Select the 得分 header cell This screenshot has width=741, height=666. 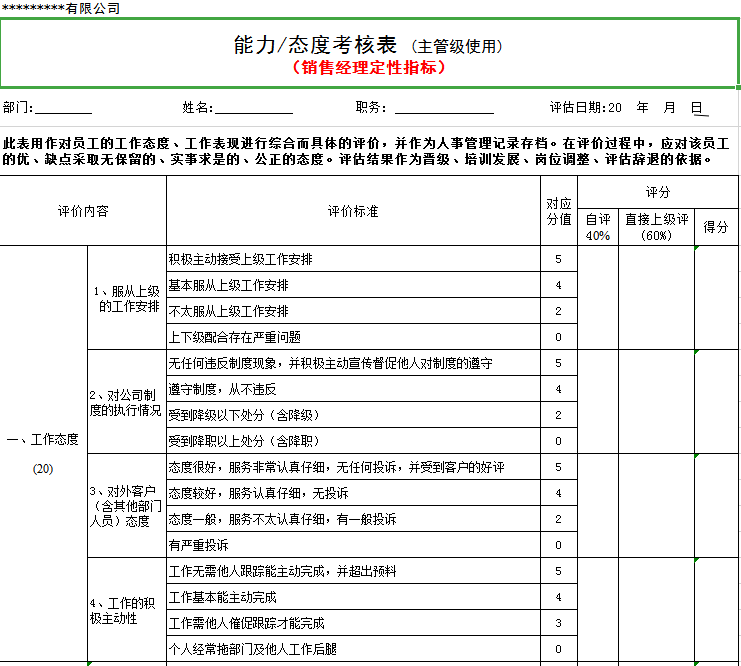(x=716, y=228)
